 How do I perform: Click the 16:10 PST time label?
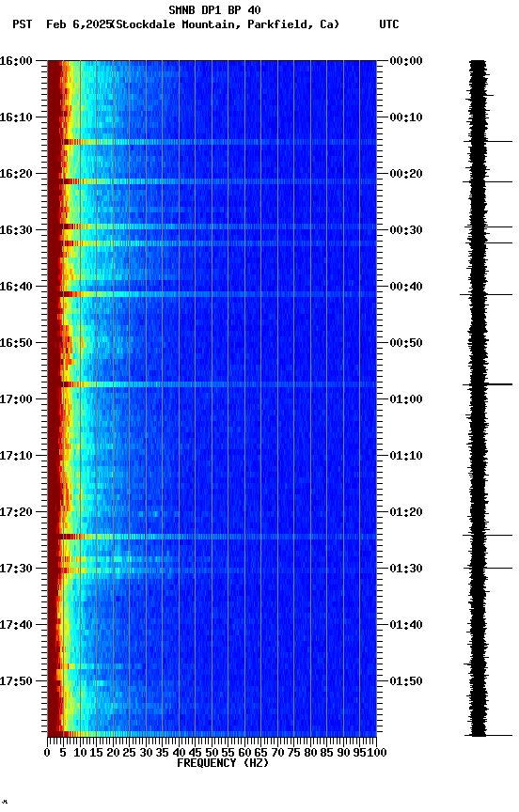tap(16, 117)
